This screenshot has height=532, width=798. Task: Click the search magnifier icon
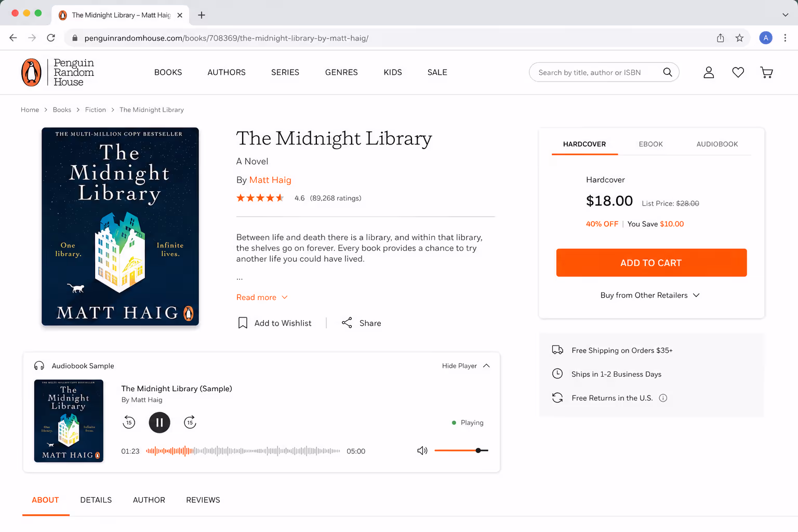pos(668,72)
